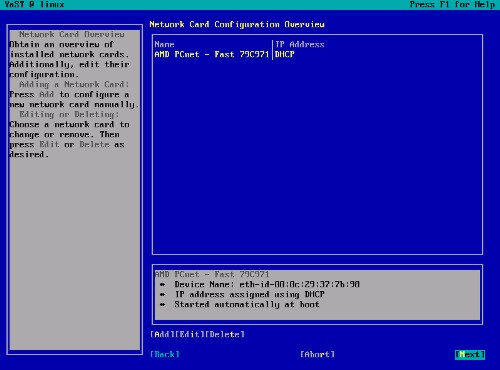Viewport: 500px width, 370px height.
Task: Click the 'Adding a Network Card:' help heading
Action: pos(74,84)
